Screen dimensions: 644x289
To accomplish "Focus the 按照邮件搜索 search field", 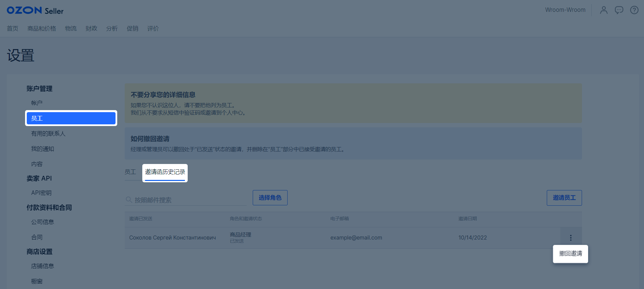I will (186, 200).
